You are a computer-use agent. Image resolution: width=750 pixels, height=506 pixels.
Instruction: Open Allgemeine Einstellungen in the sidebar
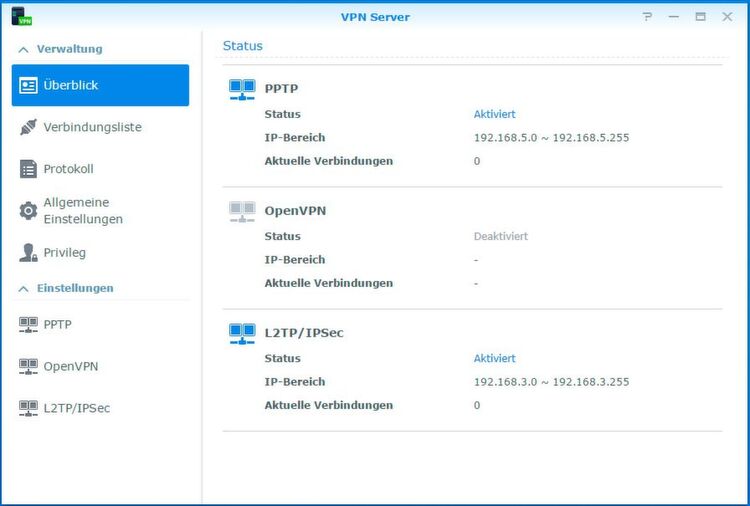pyautogui.click(x=100, y=210)
